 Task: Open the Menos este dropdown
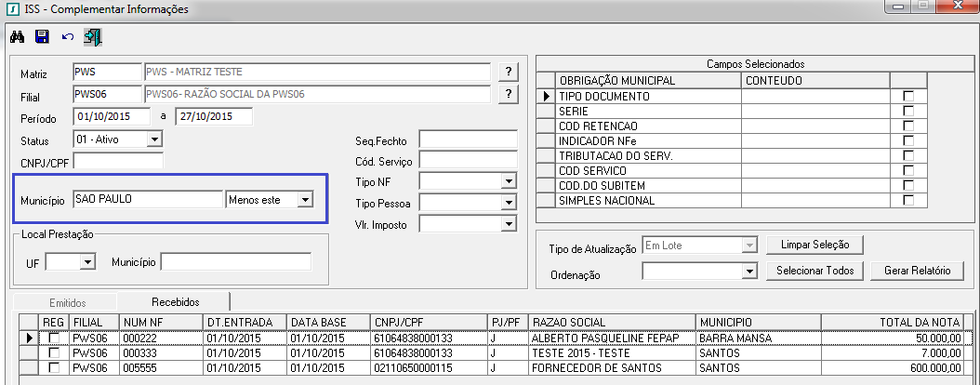[x=304, y=199]
